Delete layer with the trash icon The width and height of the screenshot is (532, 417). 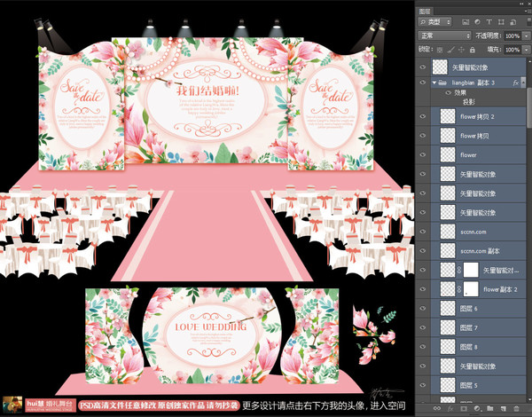point(516,408)
